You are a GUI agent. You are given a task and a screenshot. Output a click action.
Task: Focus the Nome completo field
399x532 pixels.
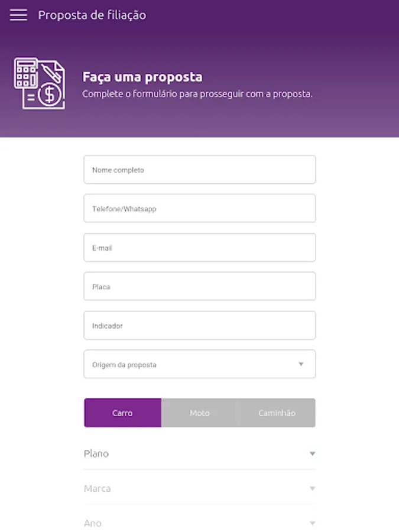(x=199, y=170)
